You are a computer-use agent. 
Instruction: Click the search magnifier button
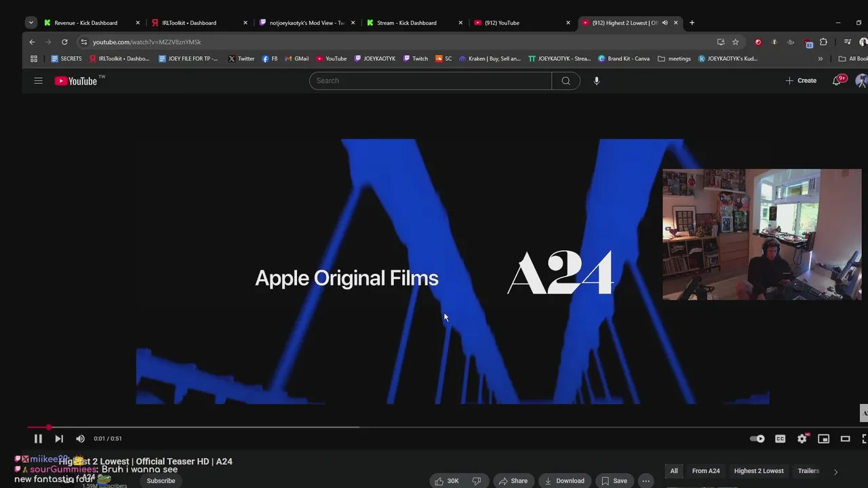(x=566, y=81)
